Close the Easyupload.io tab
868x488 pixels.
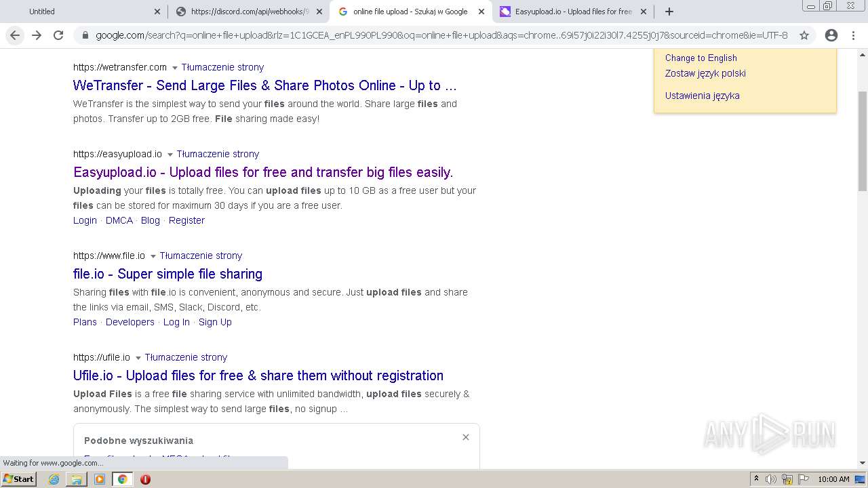pos(644,12)
